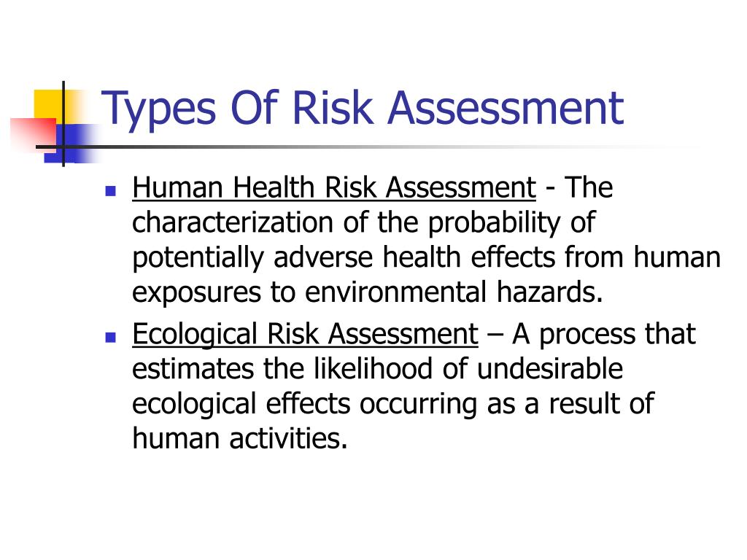Viewport: 747px width, 560px height.
Task: Click the word Types in the title
Action: (x=158, y=111)
